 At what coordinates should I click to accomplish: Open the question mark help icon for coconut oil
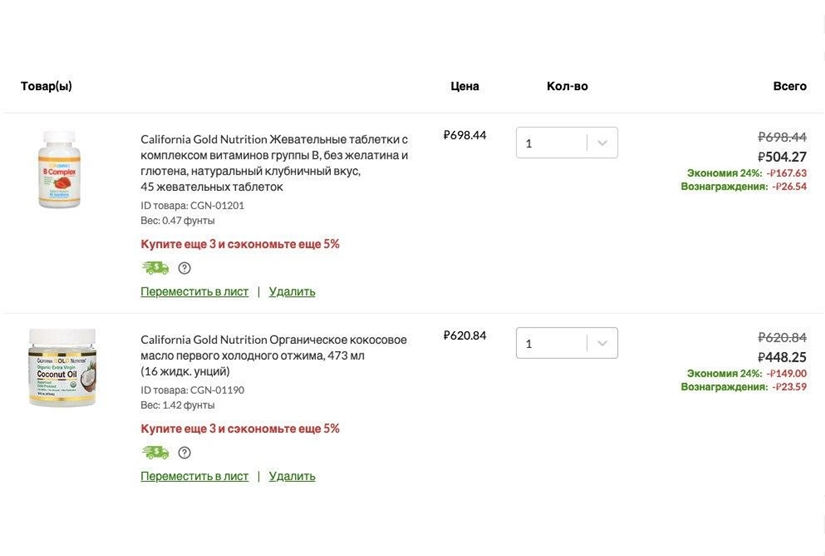[x=184, y=453]
